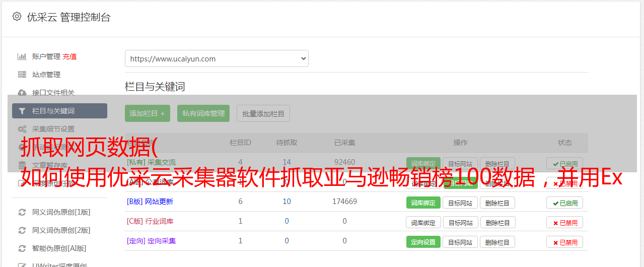Open 账户管理 in the sidebar
644x267 pixels.
pyautogui.click(x=46, y=56)
